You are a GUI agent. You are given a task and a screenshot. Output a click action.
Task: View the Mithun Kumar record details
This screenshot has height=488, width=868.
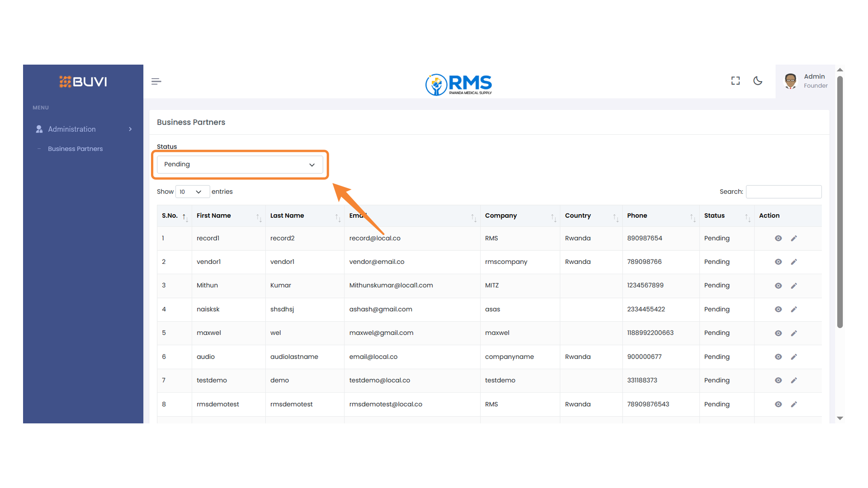coord(778,286)
